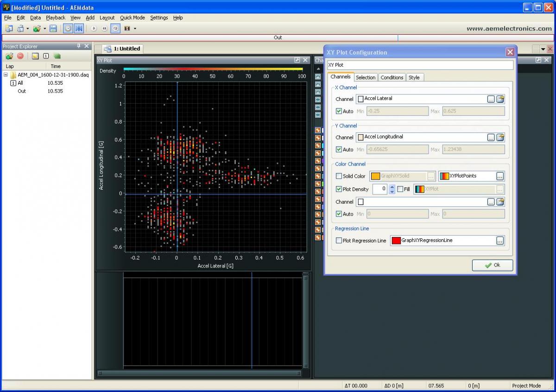This screenshot has height=392, width=556.
Task: Click the red remove icon in Project Explorer
Action: click(20, 56)
